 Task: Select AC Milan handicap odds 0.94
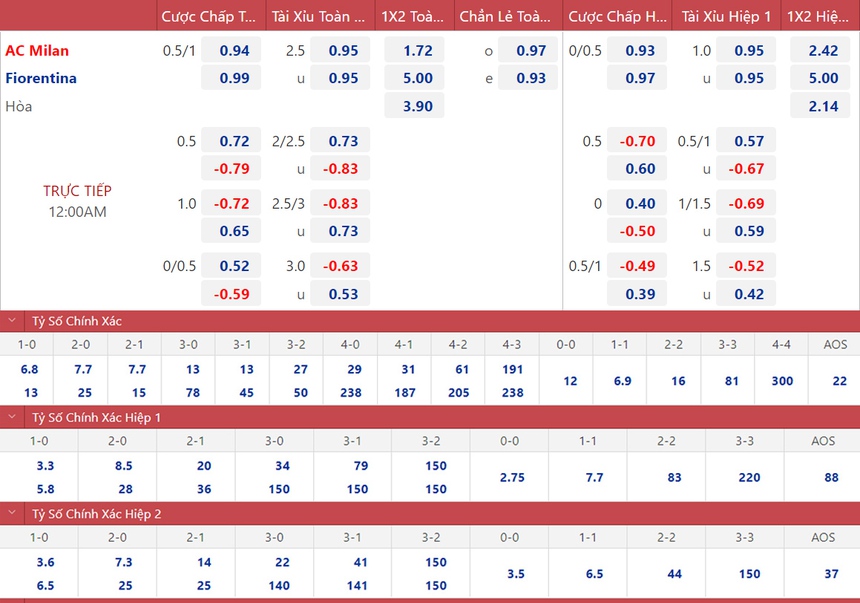click(234, 50)
